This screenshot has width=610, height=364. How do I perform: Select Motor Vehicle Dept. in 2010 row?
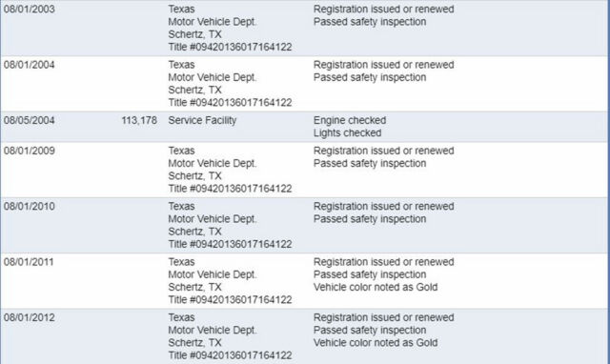coord(213,219)
